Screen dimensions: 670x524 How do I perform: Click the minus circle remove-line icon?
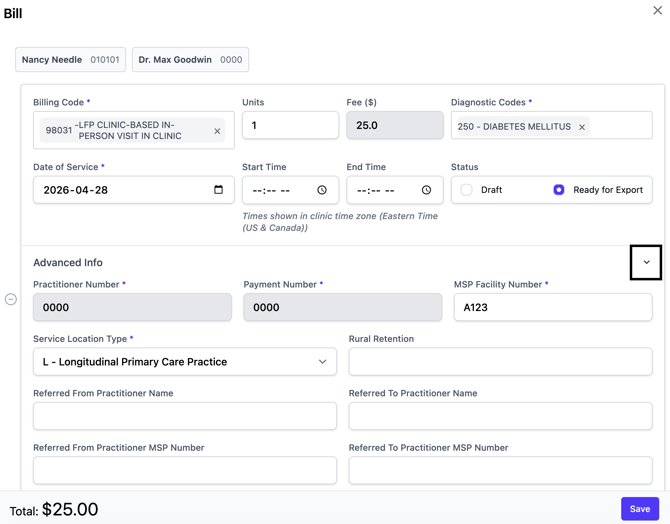click(x=11, y=299)
